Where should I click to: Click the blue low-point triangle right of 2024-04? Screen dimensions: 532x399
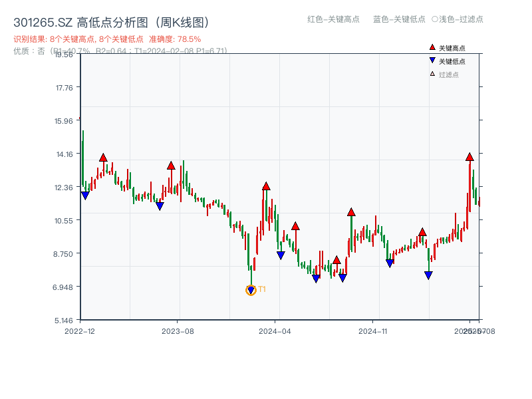click(281, 255)
